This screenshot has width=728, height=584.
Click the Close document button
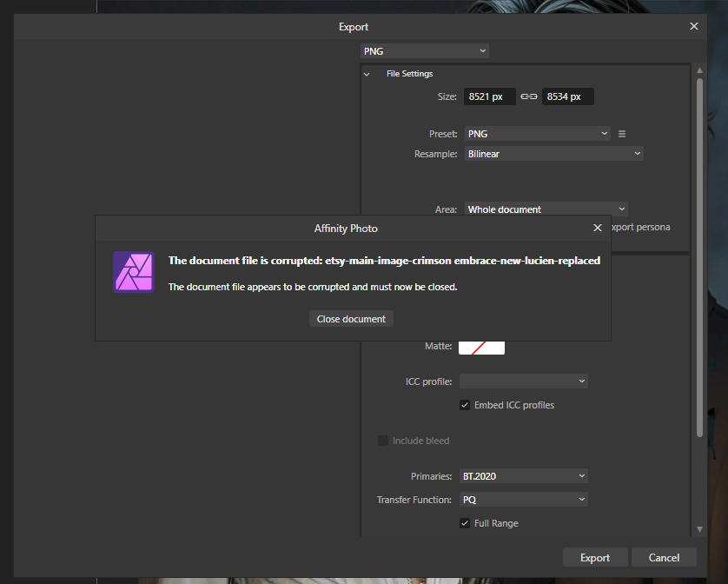coord(351,319)
